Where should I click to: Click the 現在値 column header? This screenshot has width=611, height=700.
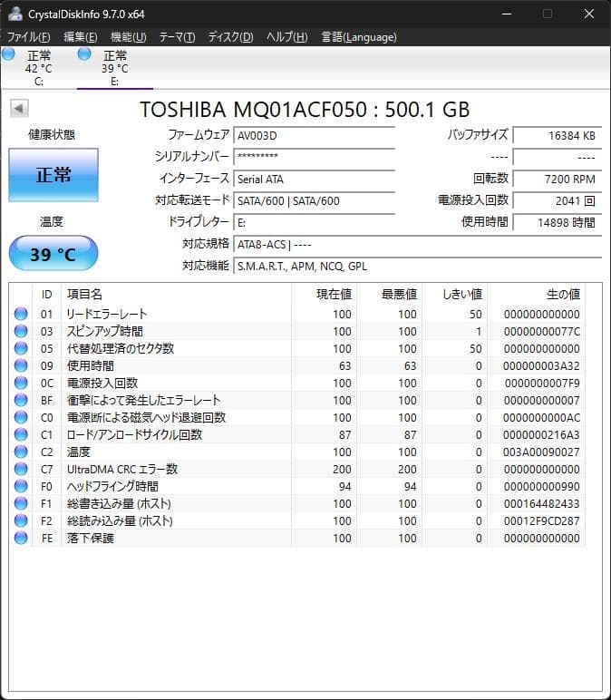coord(324,294)
